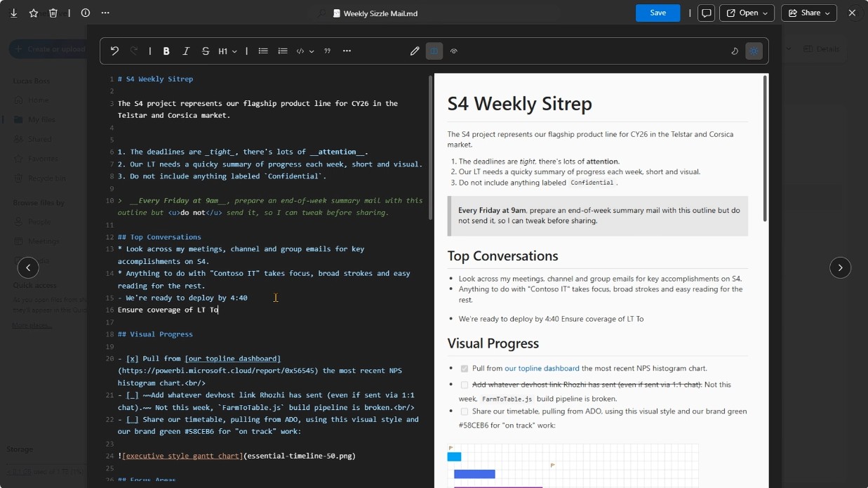Click the gantt chart image in preview
The width and height of the screenshot is (868, 488).
point(573,466)
